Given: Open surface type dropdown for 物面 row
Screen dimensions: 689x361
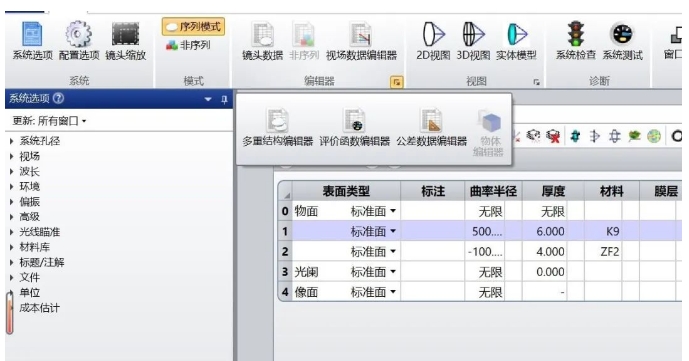Looking at the screenshot, I should click(x=393, y=211).
